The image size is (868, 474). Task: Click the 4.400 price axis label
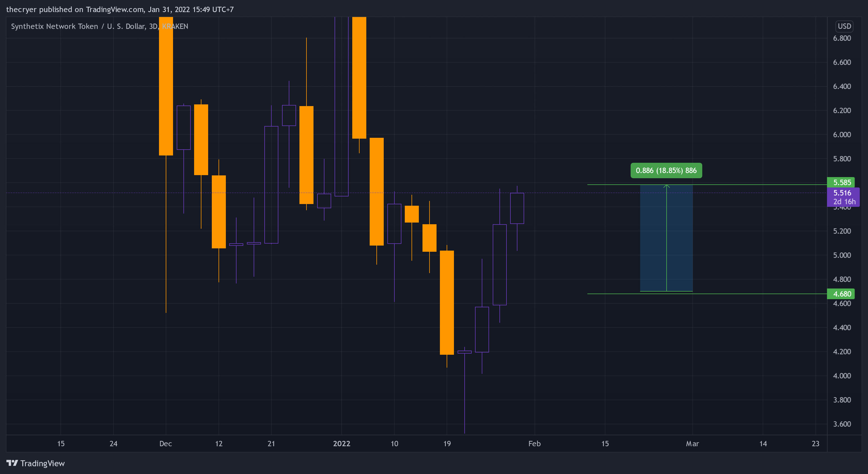tap(842, 328)
